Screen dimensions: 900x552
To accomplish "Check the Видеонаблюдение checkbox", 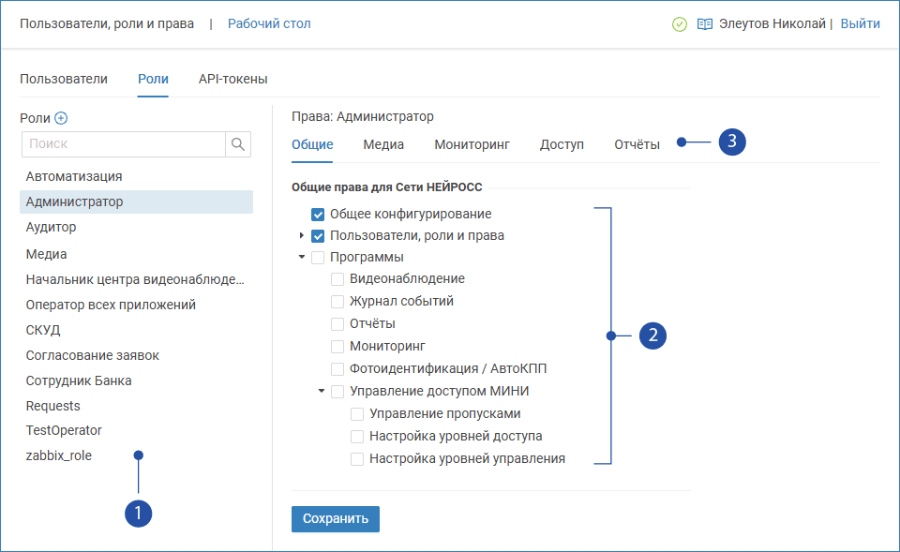I will coord(338,279).
